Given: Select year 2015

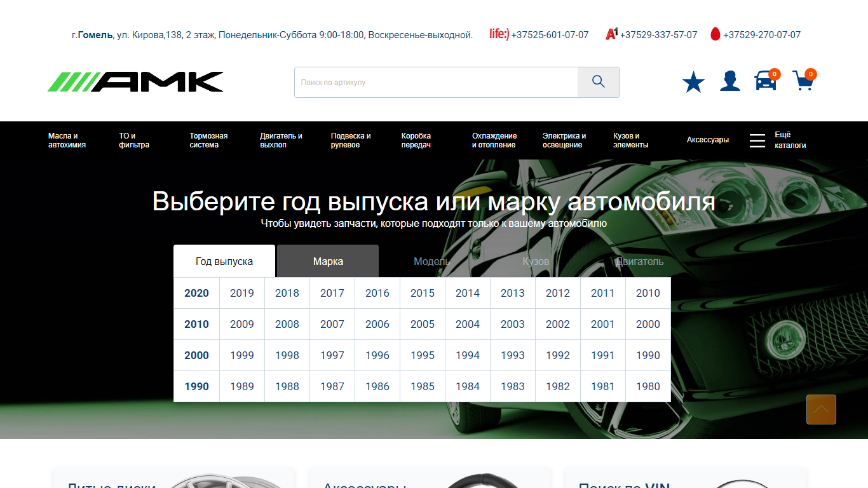Looking at the screenshot, I should [422, 293].
